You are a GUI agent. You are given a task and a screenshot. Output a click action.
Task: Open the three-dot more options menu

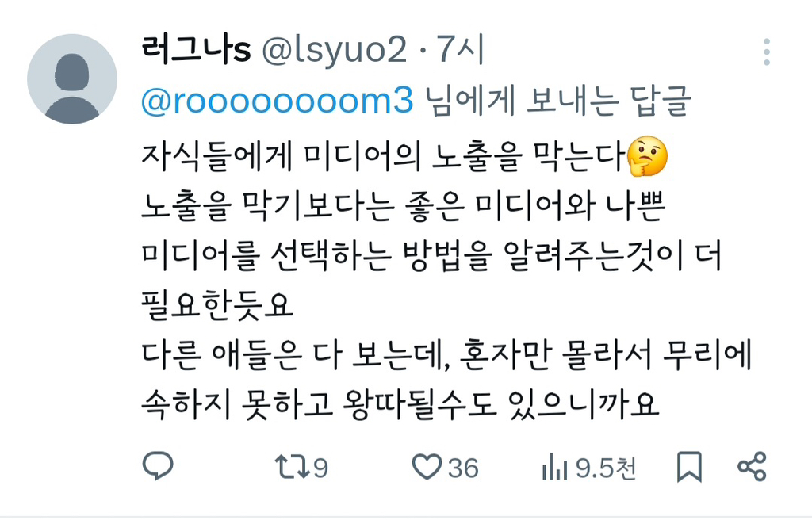coord(767,52)
